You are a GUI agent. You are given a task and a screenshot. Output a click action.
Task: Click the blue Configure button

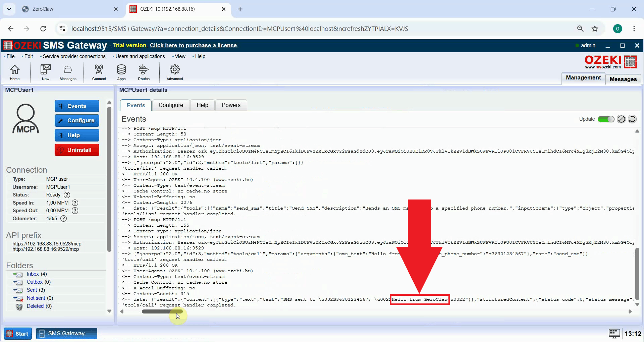(77, 120)
